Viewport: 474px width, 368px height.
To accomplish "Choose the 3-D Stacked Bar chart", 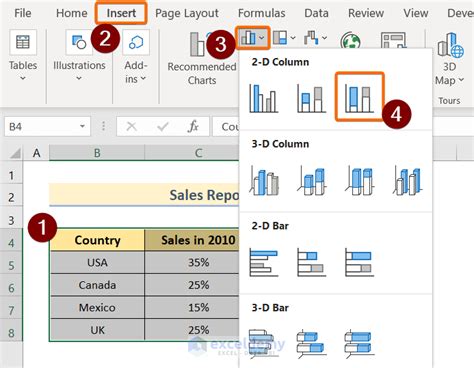I will [x=311, y=344].
